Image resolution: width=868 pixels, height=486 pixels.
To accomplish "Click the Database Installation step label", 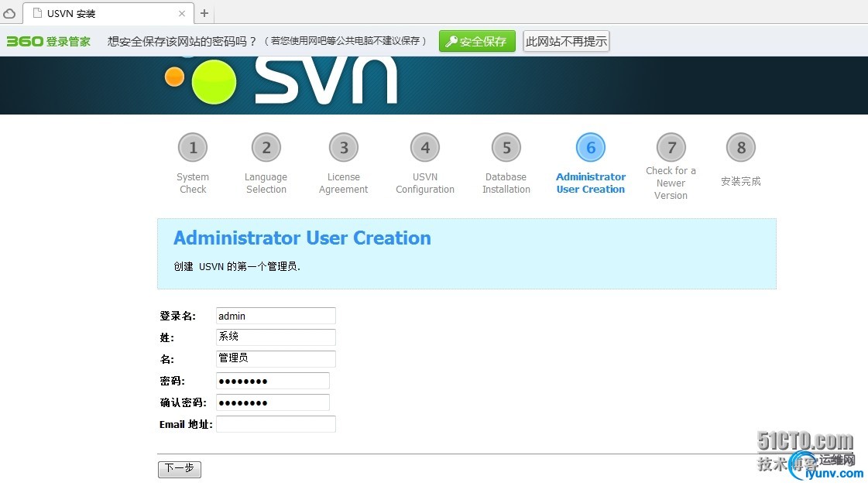I will tap(506, 183).
